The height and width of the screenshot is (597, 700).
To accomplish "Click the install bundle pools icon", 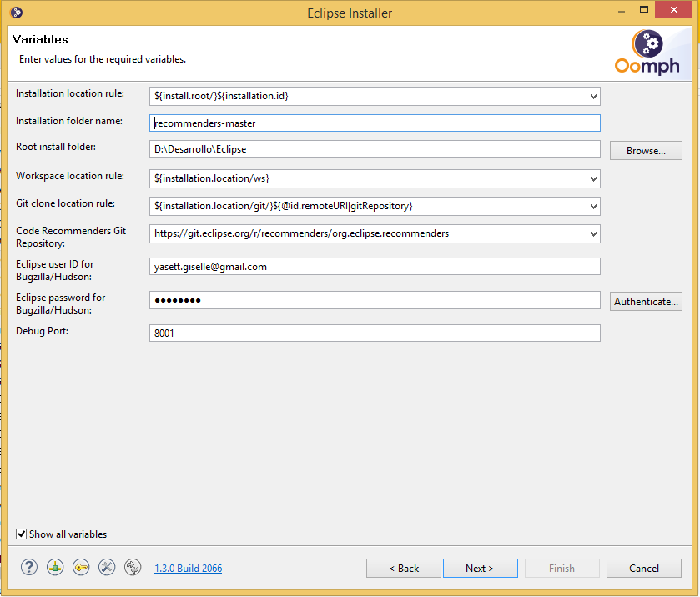I will click(55, 567).
